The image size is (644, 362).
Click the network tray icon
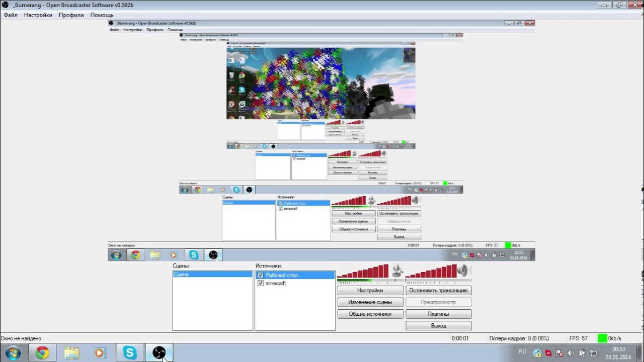point(594,353)
